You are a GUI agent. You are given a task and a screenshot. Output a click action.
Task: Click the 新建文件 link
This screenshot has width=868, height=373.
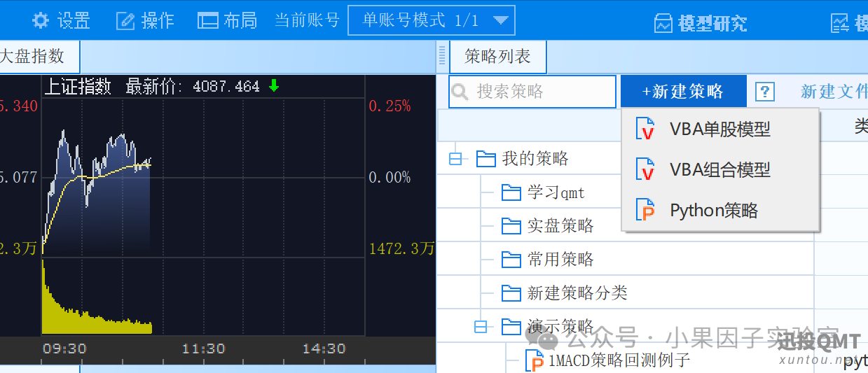(x=834, y=92)
